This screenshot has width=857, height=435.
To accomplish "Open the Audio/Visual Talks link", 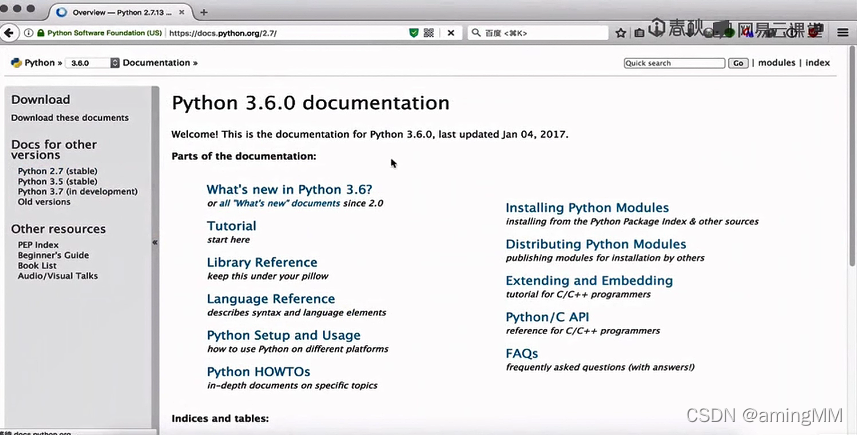I will pyautogui.click(x=57, y=276).
